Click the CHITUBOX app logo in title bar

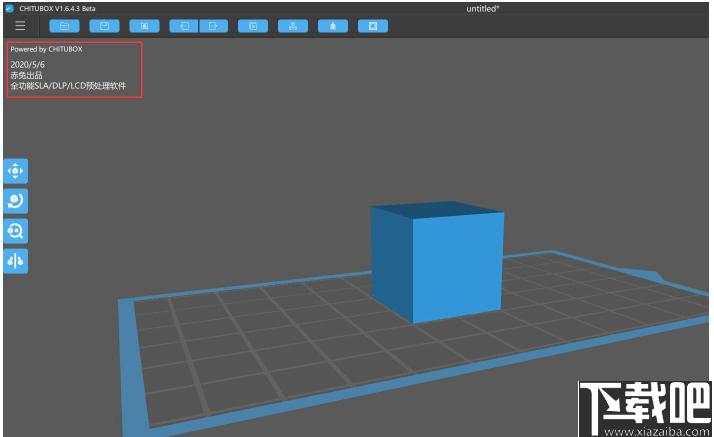(x=10, y=8)
